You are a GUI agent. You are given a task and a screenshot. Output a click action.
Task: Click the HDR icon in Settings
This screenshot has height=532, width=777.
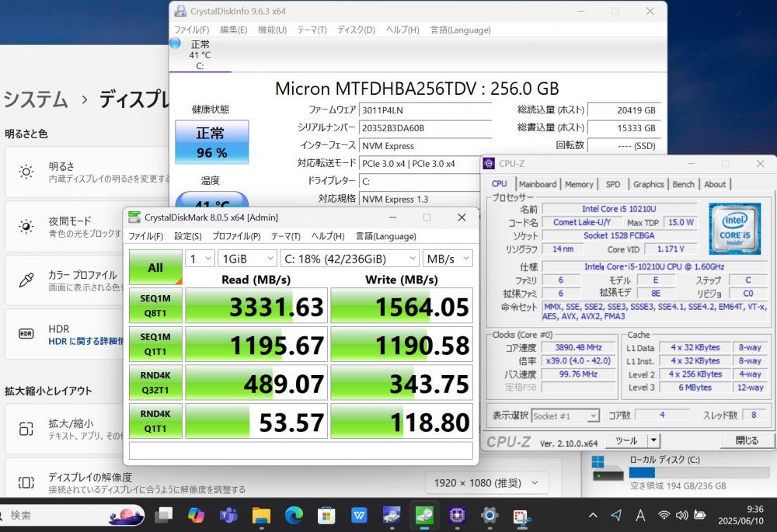pyautogui.click(x=26, y=334)
